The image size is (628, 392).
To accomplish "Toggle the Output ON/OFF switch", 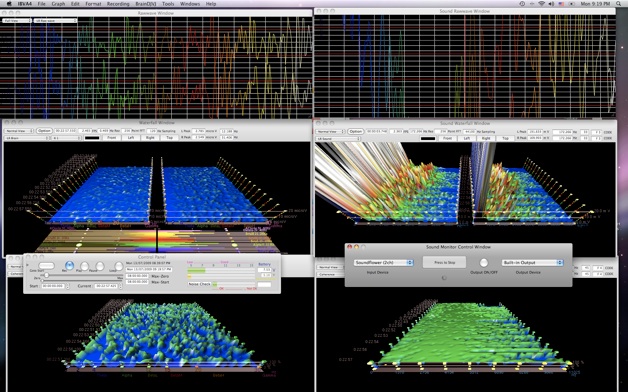I will tap(484, 263).
